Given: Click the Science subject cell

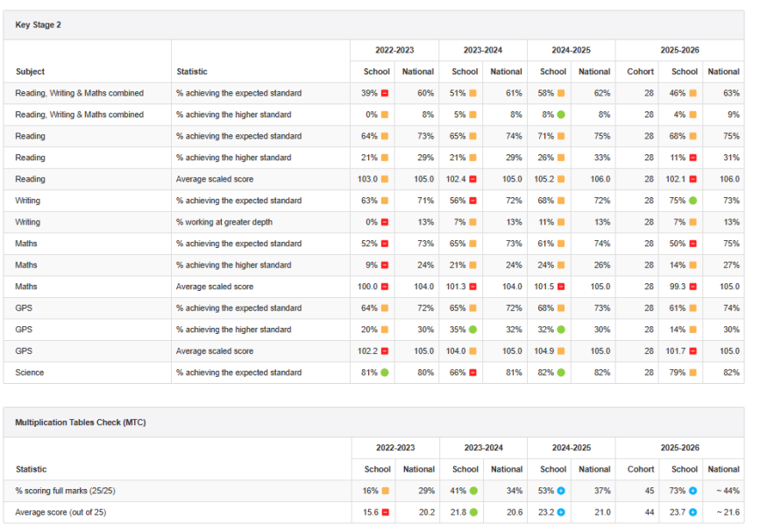Looking at the screenshot, I should 30,372.
